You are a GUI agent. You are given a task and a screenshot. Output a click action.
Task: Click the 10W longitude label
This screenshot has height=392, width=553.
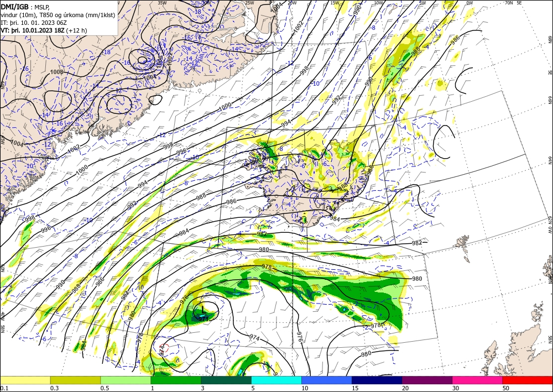[x=378, y=3]
